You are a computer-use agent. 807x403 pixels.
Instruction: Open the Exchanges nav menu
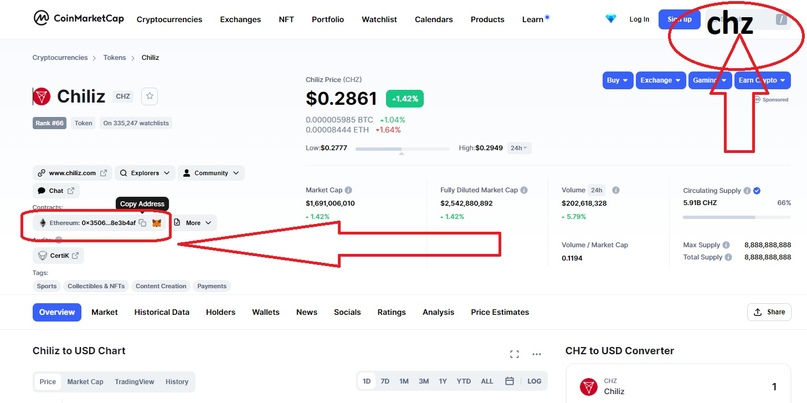(x=240, y=20)
